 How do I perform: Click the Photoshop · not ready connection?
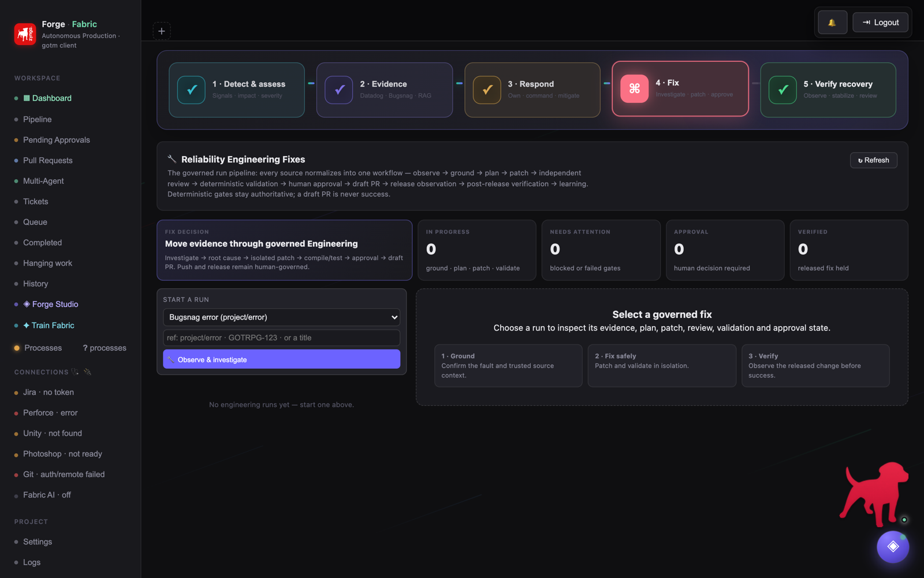[x=62, y=454]
